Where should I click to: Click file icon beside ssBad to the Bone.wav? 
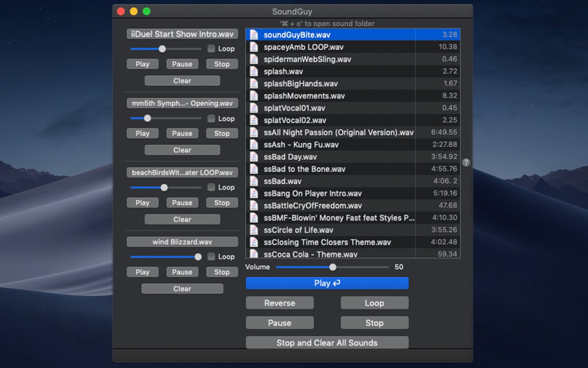click(x=254, y=169)
